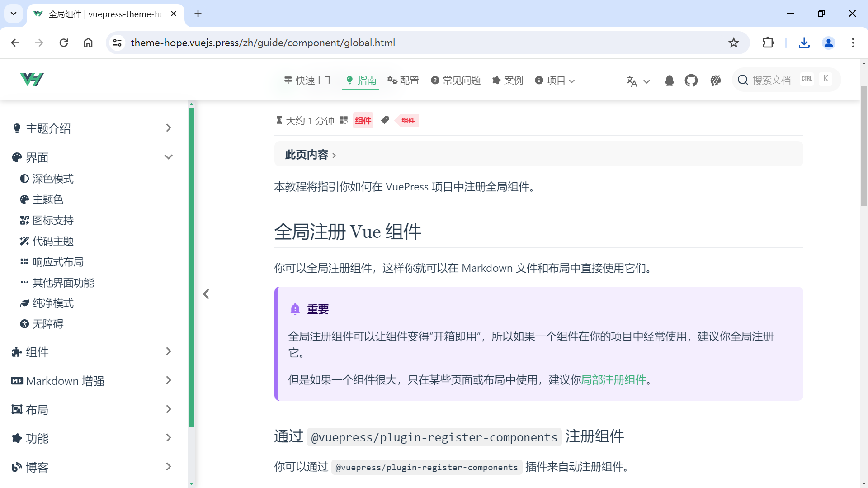Expand the 主题介绍 sidebar group
868x488 pixels.
coord(92,128)
